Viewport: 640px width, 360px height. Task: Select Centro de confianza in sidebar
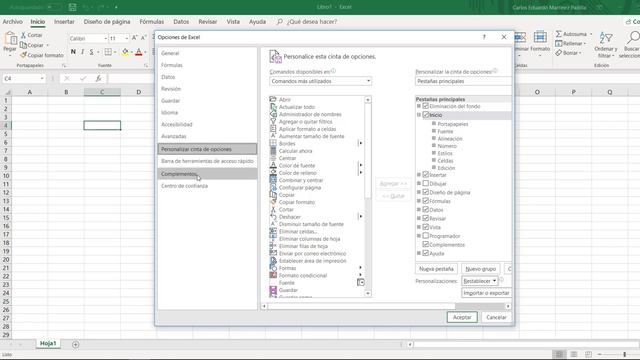tap(207, 186)
